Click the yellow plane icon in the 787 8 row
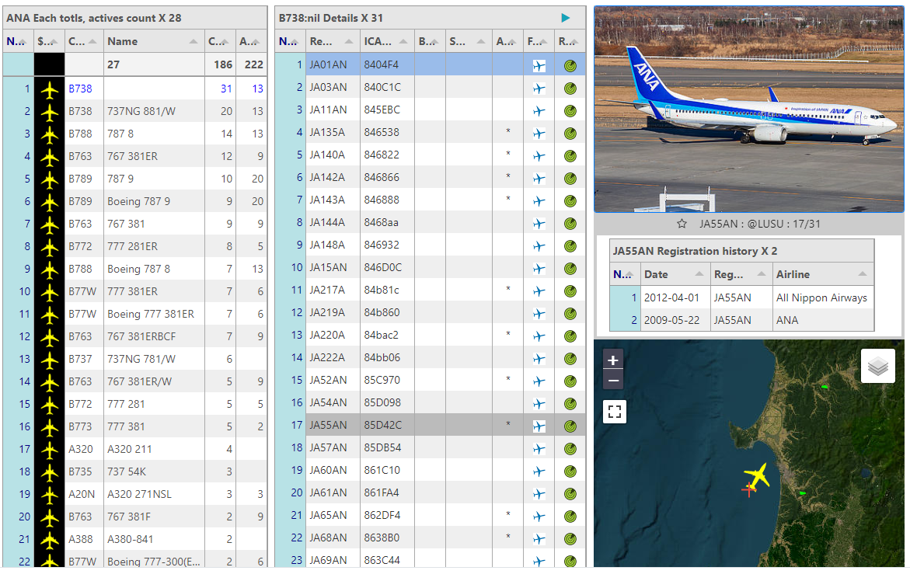This screenshot has width=910, height=588. click(x=50, y=134)
